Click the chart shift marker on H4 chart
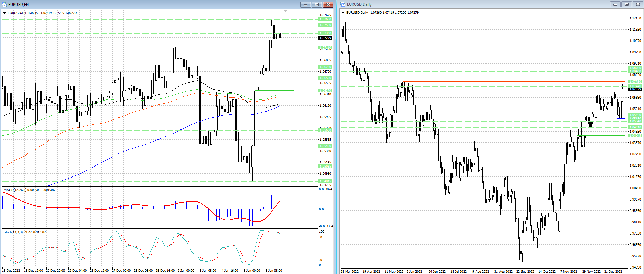644x274 pixels. pos(286,11)
